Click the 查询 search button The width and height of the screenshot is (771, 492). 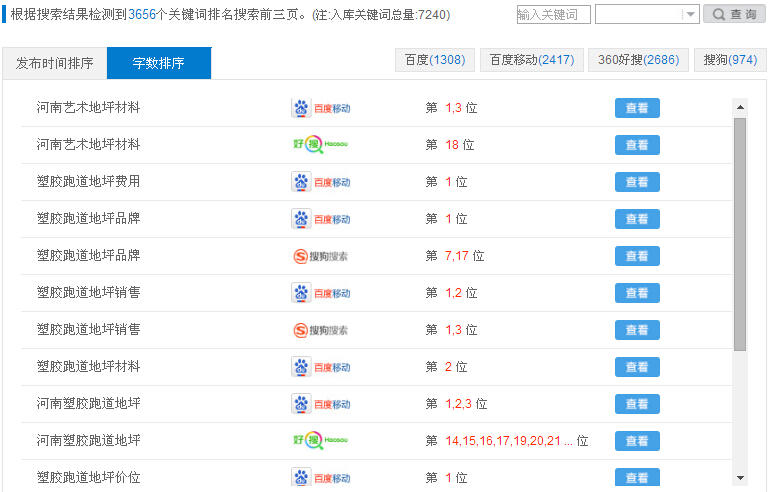click(x=735, y=14)
